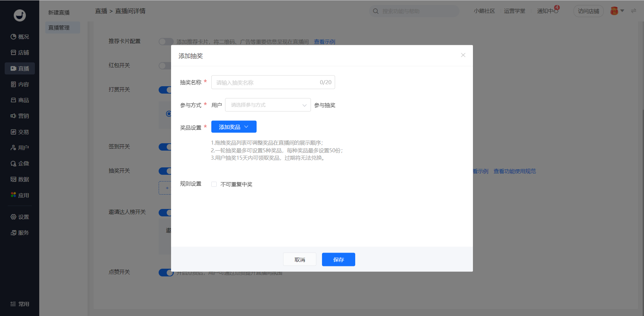The width and height of the screenshot is (644, 316).
Task: Toggle the 点赞开关 switch
Action: 165,272
